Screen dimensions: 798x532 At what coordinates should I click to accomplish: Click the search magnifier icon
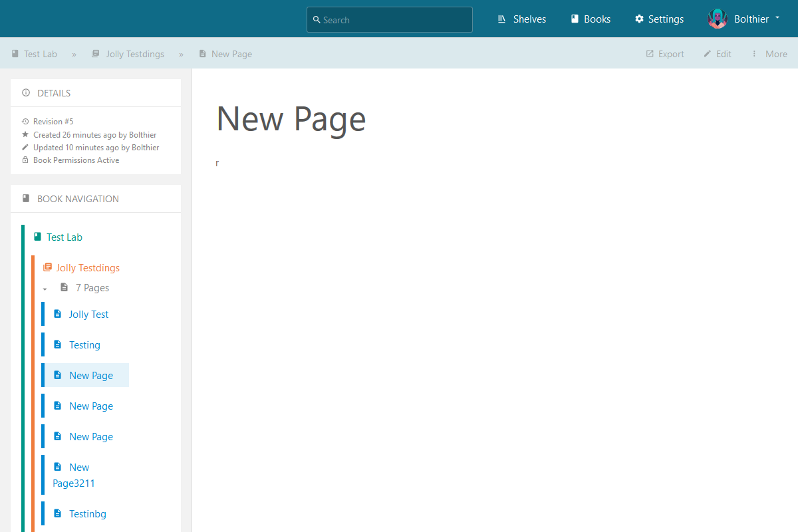(316, 20)
